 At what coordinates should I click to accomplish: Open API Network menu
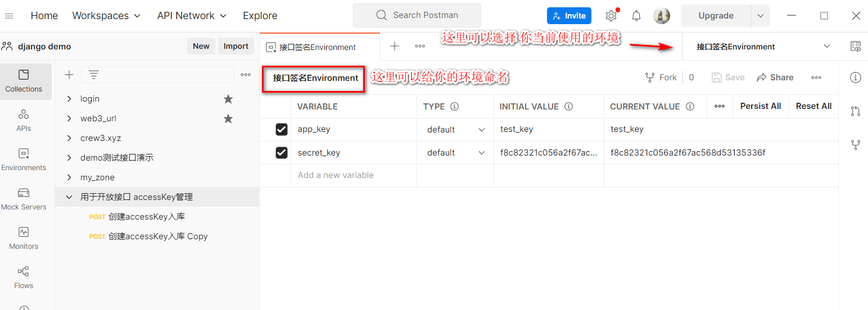coord(192,16)
